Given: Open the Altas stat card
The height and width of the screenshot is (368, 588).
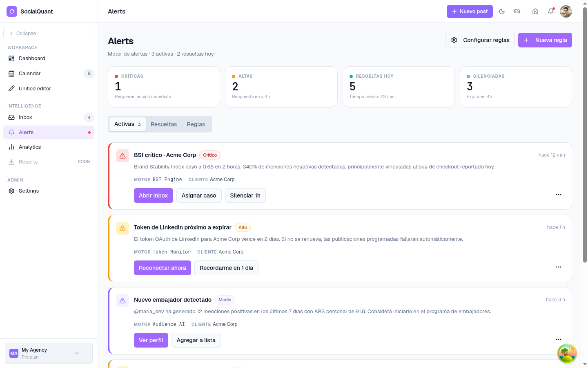Looking at the screenshot, I should (x=281, y=87).
